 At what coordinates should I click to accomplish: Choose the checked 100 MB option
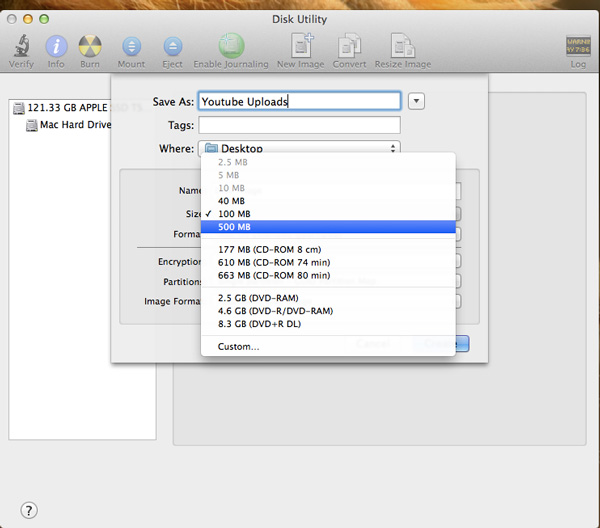[x=328, y=214]
